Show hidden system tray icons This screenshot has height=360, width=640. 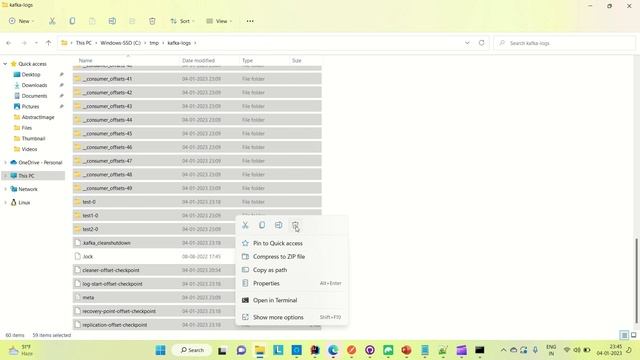tap(503, 350)
